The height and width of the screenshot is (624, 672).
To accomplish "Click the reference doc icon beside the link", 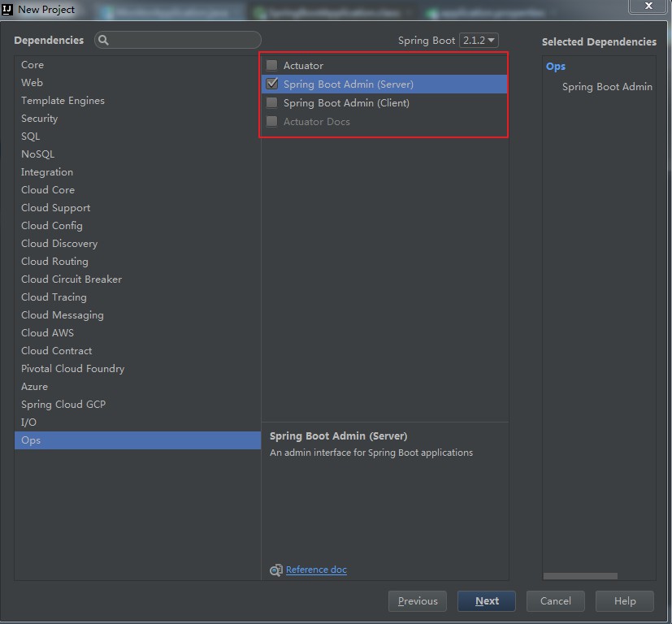I will (276, 570).
